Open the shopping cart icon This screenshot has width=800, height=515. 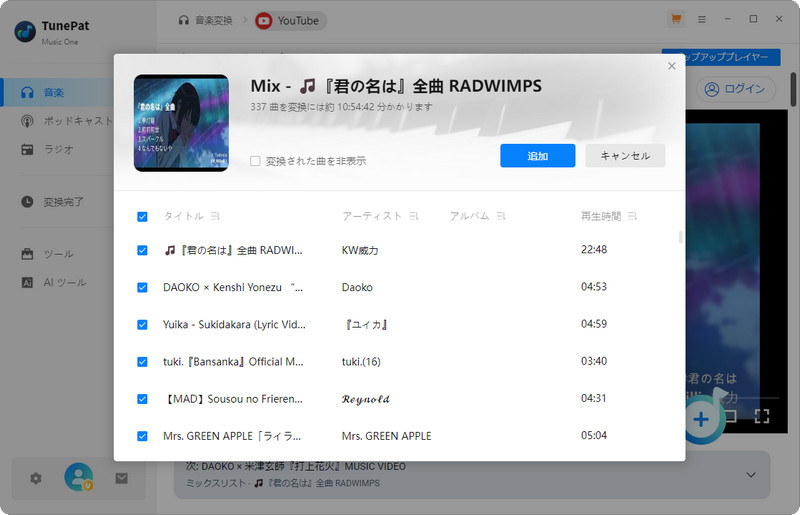click(x=676, y=19)
